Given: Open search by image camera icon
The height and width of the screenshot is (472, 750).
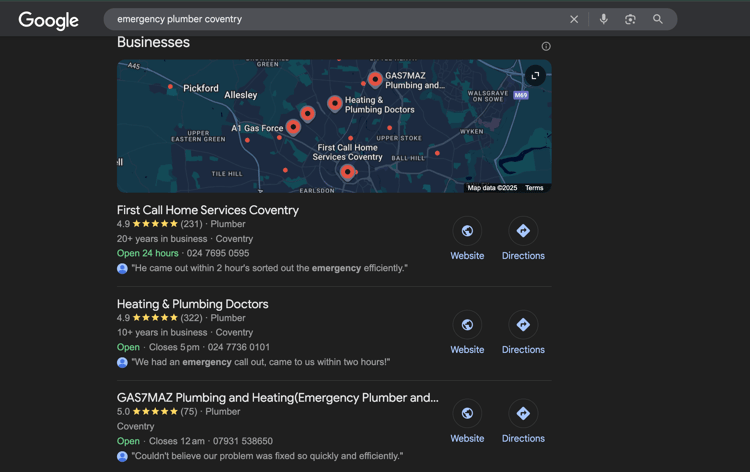Looking at the screenshot, I should (x=630, y=19).
